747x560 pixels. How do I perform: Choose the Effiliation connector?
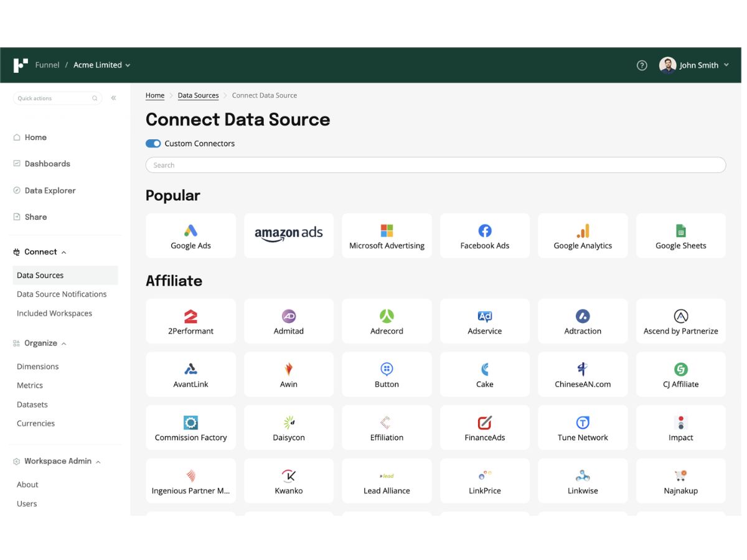pos(387,427)
